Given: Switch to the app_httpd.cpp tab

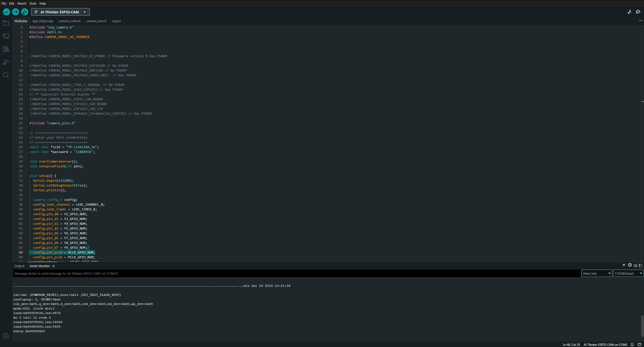Looking at the screenshot, I should pos(43,21).
